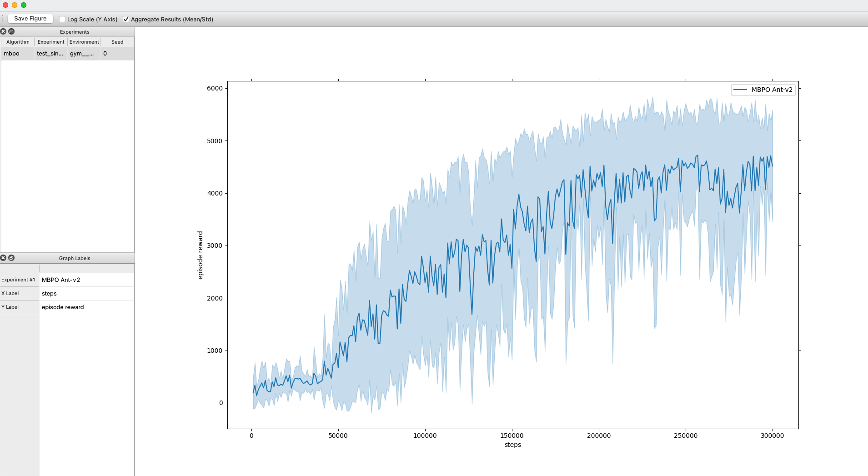Sort by Experiment column header
Viewport: 868px width, 476px height.
[x=51, y=42]
